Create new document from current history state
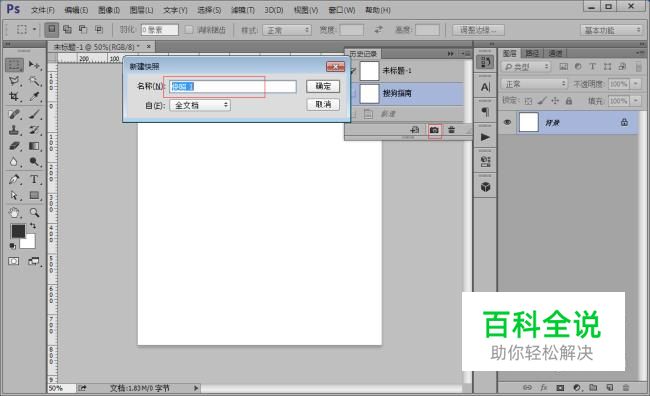 [x=415, y=130]
